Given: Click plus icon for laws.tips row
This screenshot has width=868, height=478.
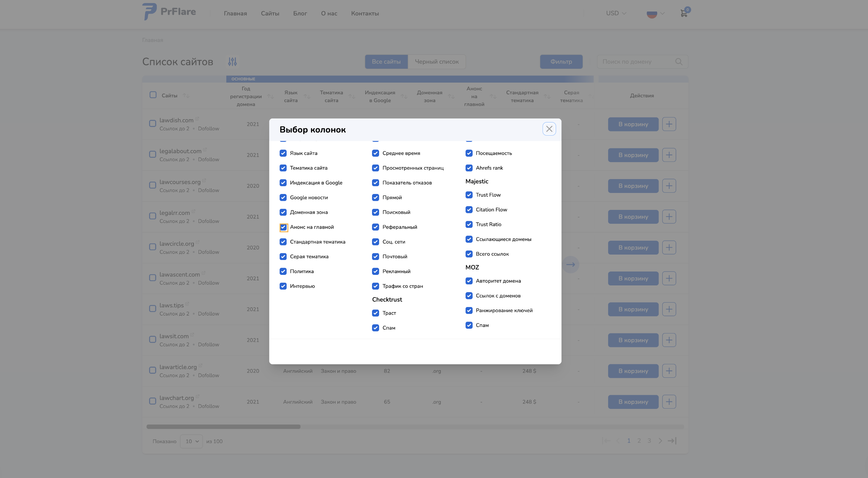Looking at the screenshot, I should (x=669, y=309).
